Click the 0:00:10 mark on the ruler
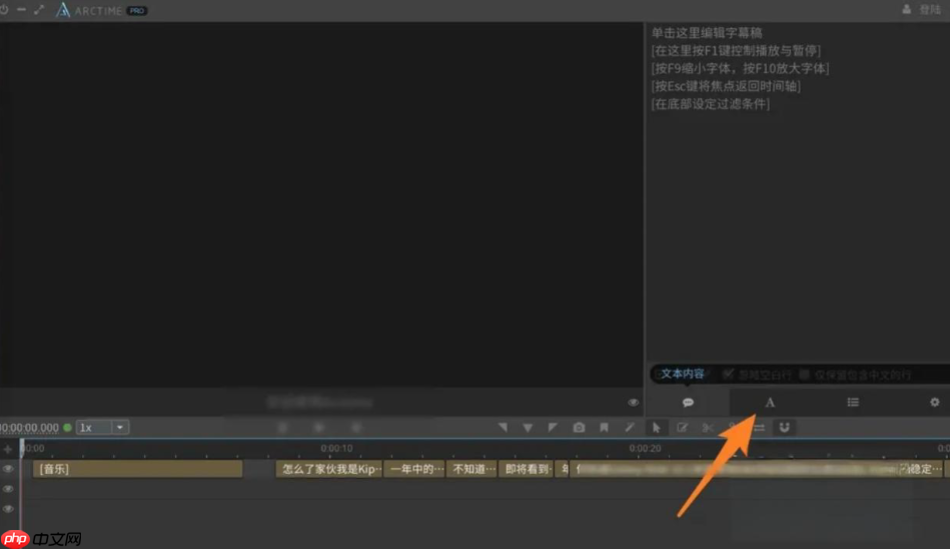950x549 pixels. [336, 448]
